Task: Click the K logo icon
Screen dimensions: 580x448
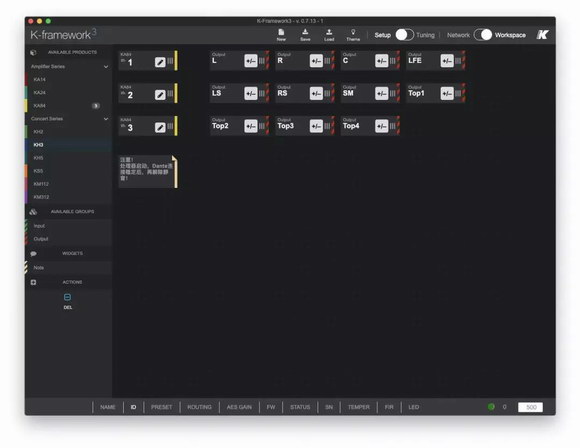Action: click(x=542, y=35)
